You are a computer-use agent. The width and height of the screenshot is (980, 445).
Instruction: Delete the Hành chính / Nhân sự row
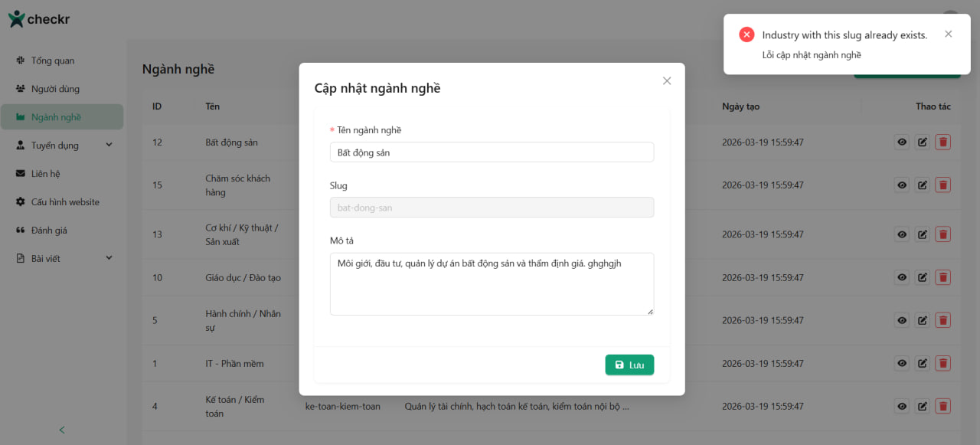tap(942, 320)
